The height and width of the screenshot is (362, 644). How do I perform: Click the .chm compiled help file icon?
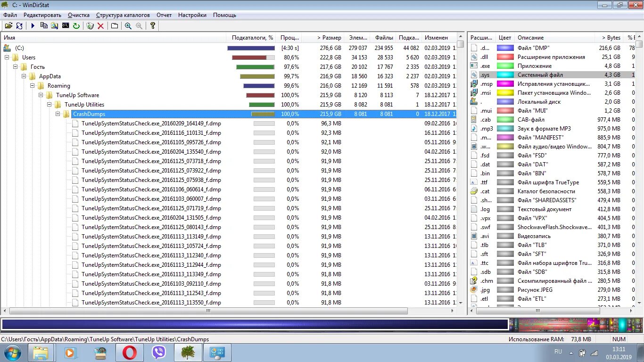coord(474,281)
